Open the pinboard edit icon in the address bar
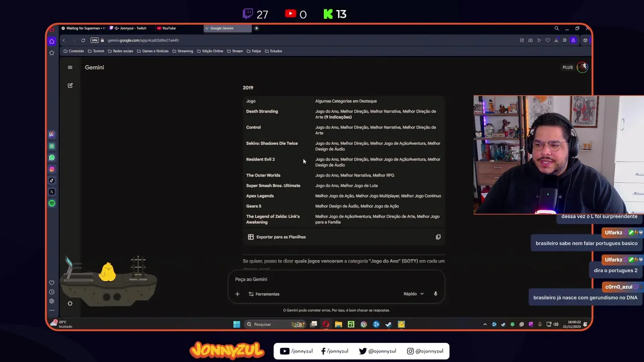Image resolution: width=644 pixels, height=362 pixels. [522, 40]
